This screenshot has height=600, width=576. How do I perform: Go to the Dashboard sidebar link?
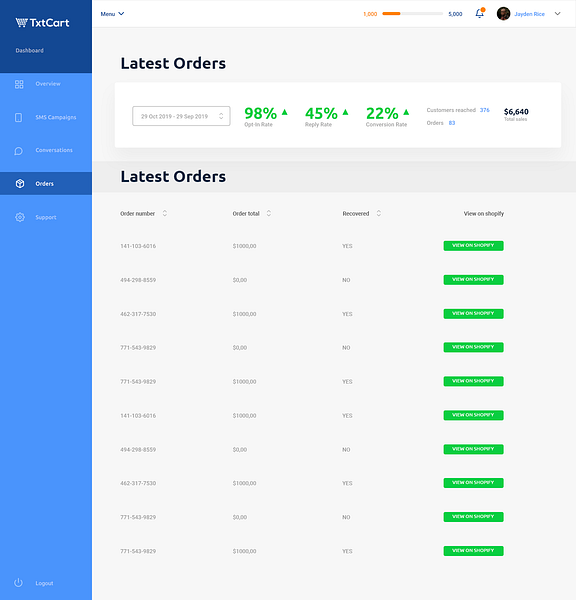click(x=29, y=51)
